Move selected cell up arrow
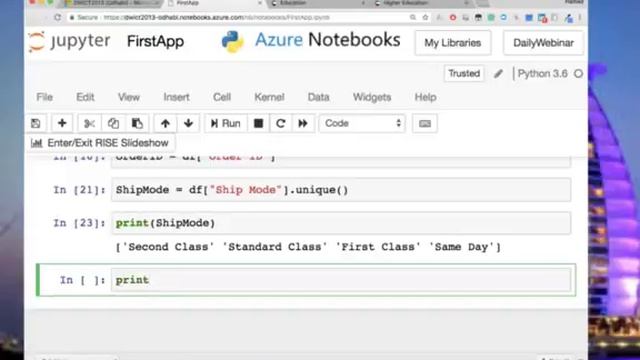 pyautogui.click(x=165, y=123)
